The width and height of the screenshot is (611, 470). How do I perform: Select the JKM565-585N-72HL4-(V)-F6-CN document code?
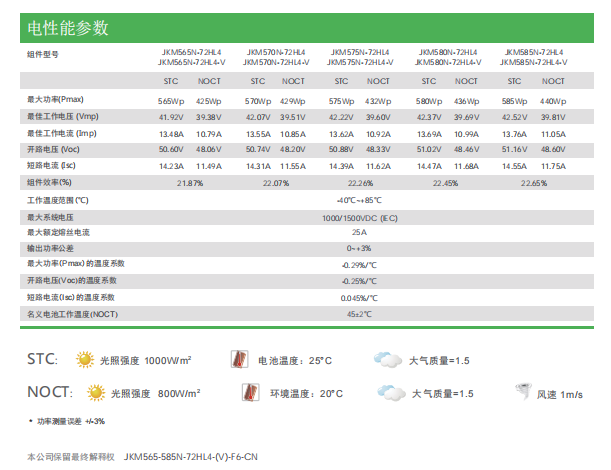click(x=191, y=456)
